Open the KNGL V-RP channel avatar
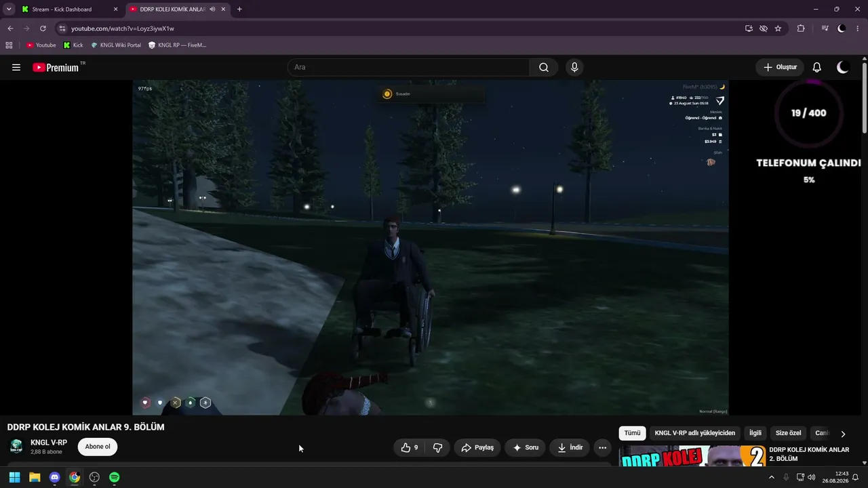The height and width of the screenshot is (488, 868). pyautogui.click(x=16, y=447)
